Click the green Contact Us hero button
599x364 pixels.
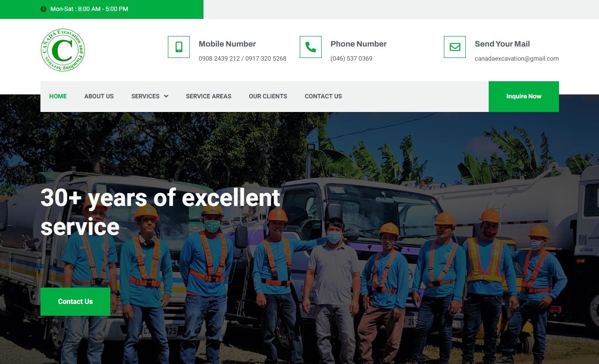pyautogui.click(x=75, y=302)
